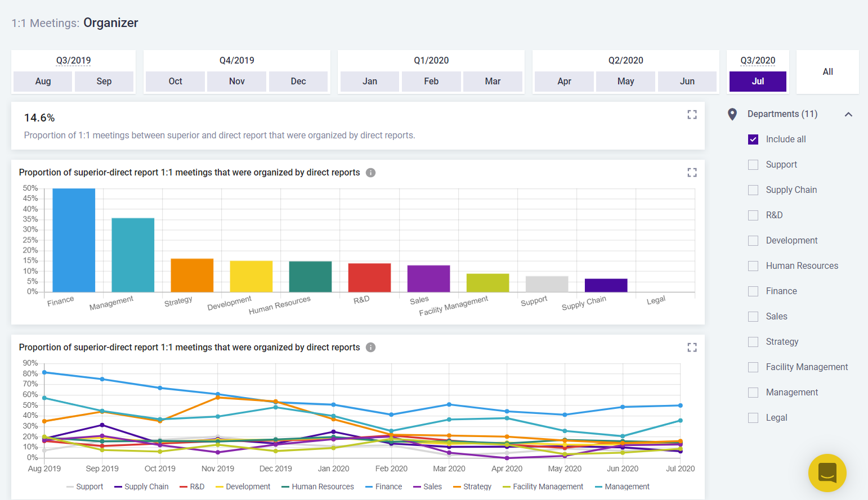The image size is (868, 500).
Task: Open line chart info tooltip icon
Action: tap(370, 348)
